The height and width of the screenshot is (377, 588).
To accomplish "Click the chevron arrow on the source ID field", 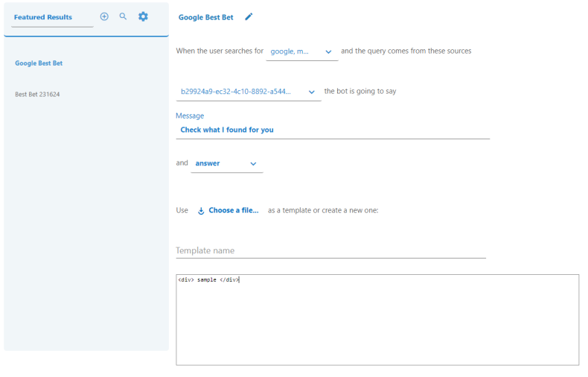I will pyautogui.click(x=310, y=92).
